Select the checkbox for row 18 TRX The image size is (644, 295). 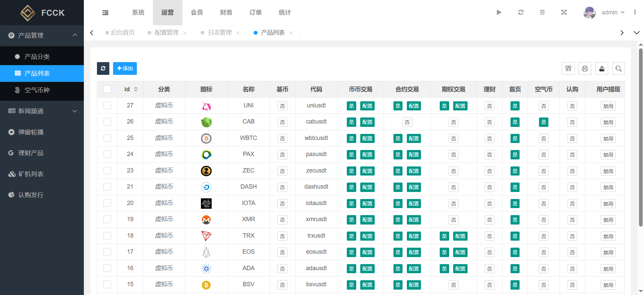coord(107,236)
